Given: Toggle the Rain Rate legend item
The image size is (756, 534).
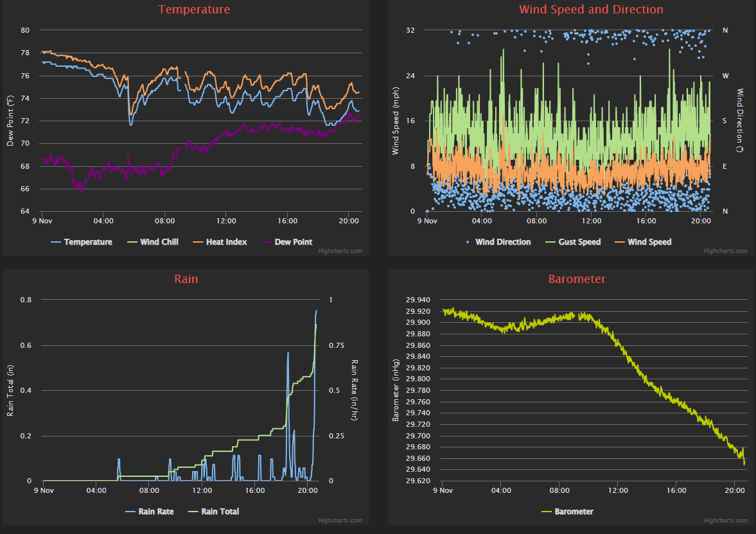Looking at the screenshot, I should point(150,512).
